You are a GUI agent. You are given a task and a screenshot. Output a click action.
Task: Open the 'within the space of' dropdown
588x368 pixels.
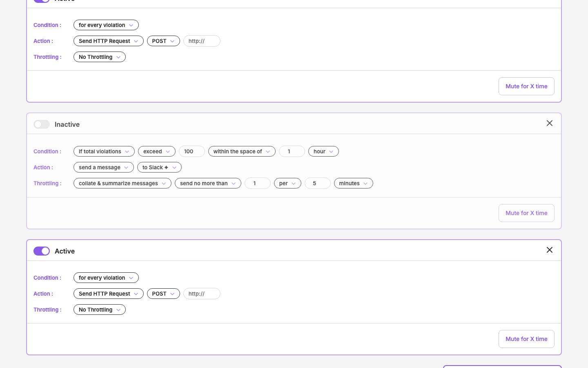(242, 151)
